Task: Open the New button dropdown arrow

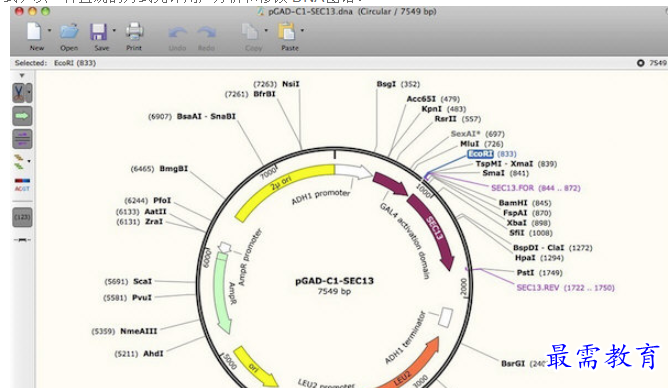Action: pyautogui.click(x=49, y=30)
